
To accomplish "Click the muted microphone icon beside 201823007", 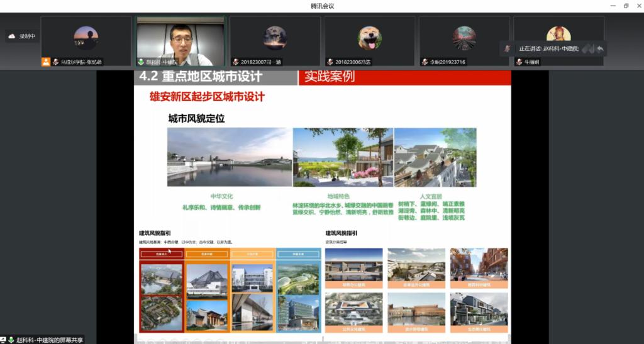I will tap(236, 62).
